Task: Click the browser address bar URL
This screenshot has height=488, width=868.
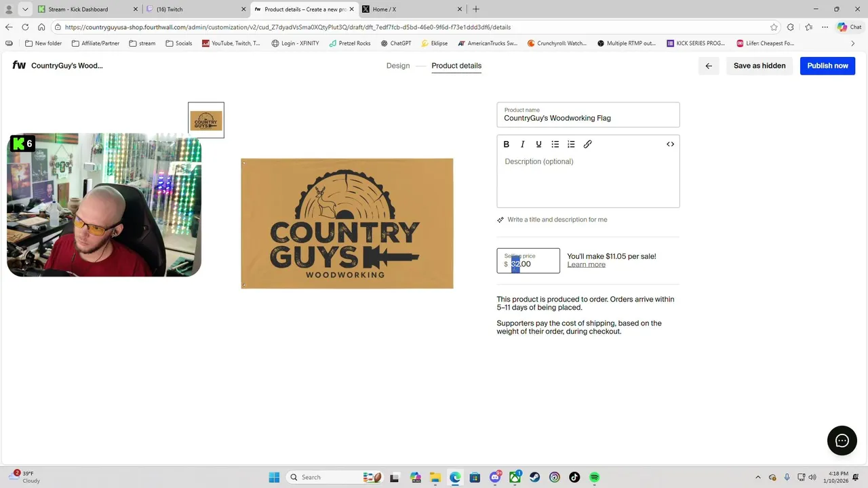Action: [288, 27]
